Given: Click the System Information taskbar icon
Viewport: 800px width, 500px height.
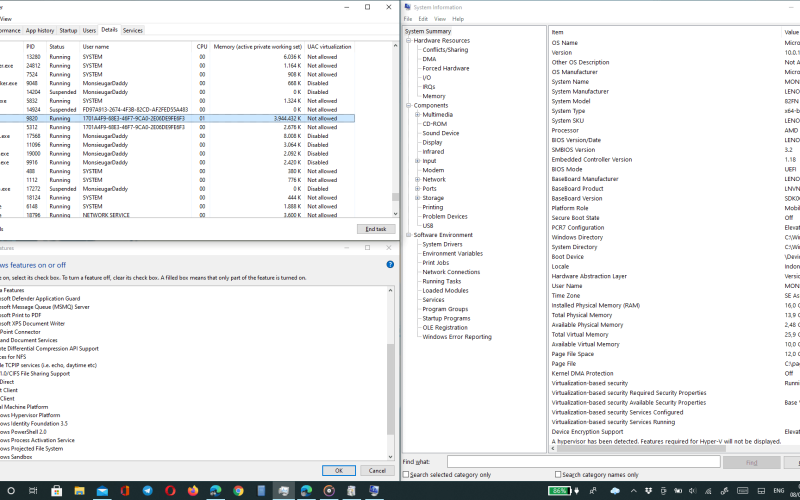Looking at the screenshot, I should [x=374, y=491].
